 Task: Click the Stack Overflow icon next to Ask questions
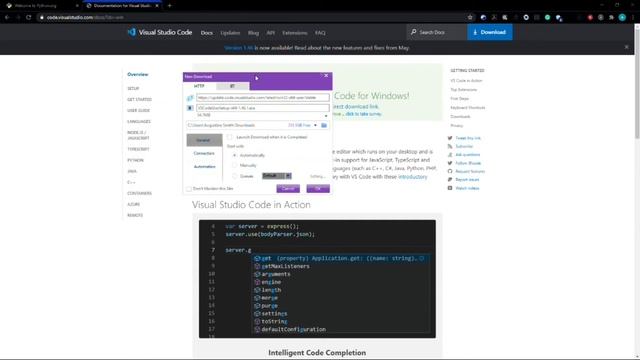point(450,155)
